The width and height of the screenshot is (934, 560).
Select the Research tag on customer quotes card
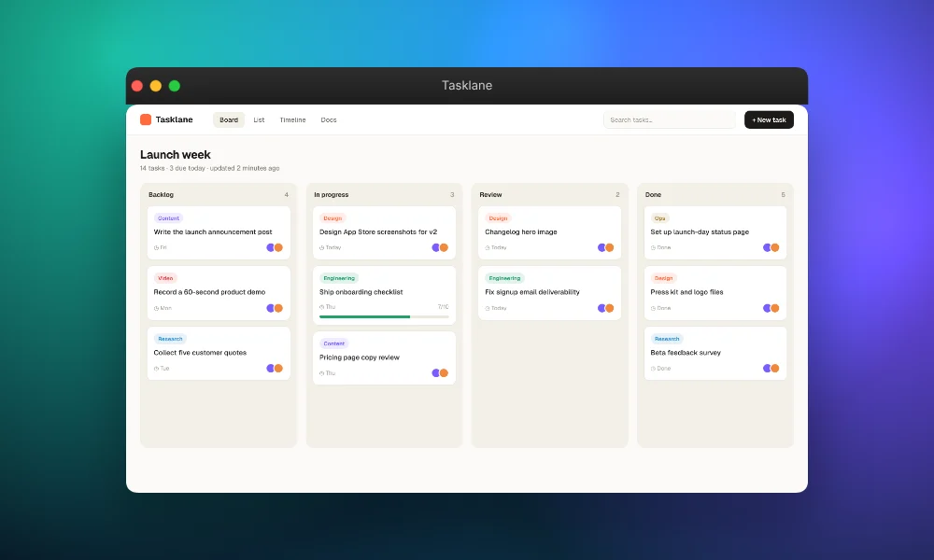pos(170,339)
